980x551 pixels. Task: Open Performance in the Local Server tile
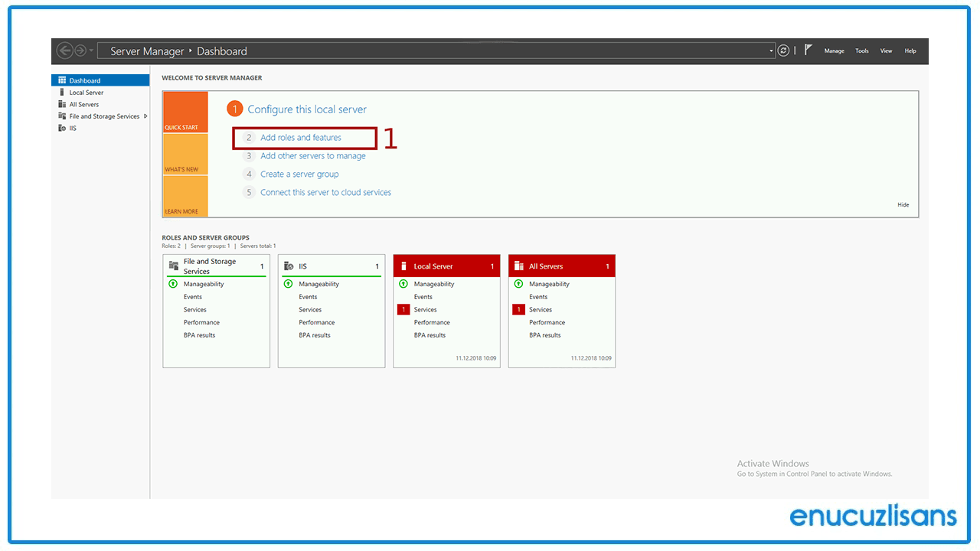433,323
